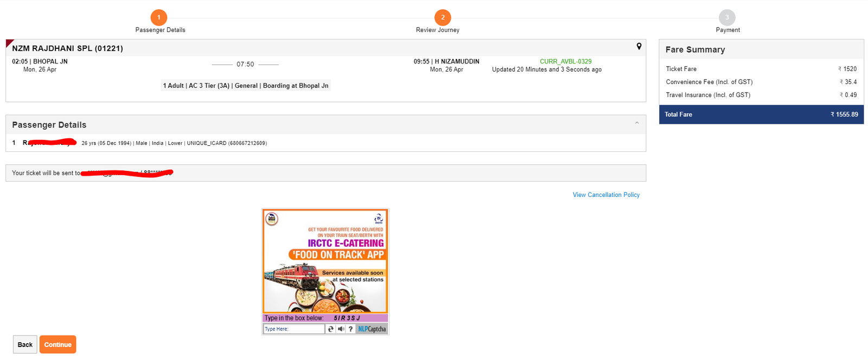
Task: Collapse the Passenger Details section
Action: coord(637,124)
